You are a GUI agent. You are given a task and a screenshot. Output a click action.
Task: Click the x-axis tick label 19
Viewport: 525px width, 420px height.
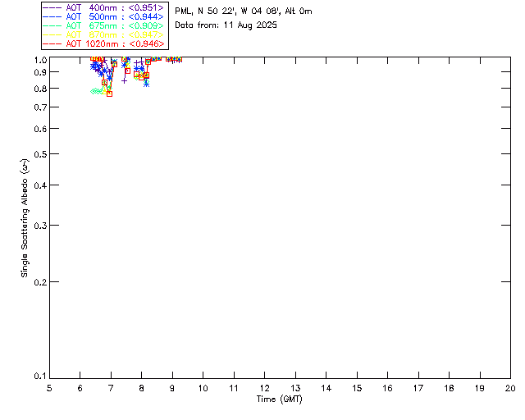click(480, 388)
